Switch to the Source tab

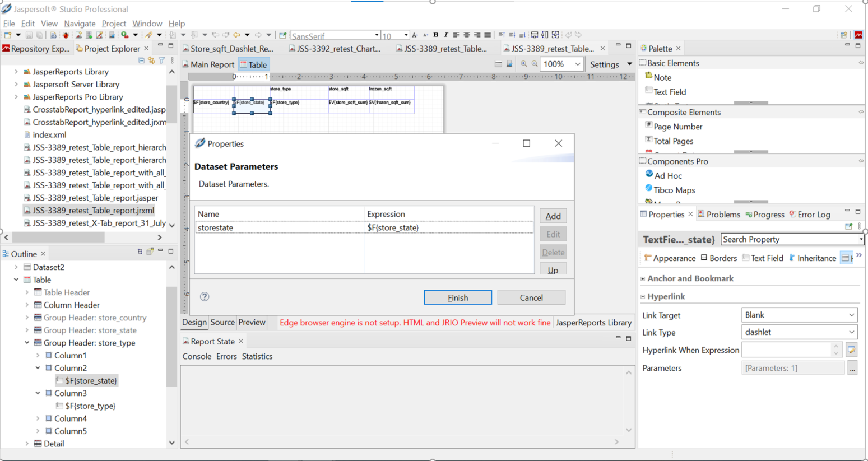222,322
